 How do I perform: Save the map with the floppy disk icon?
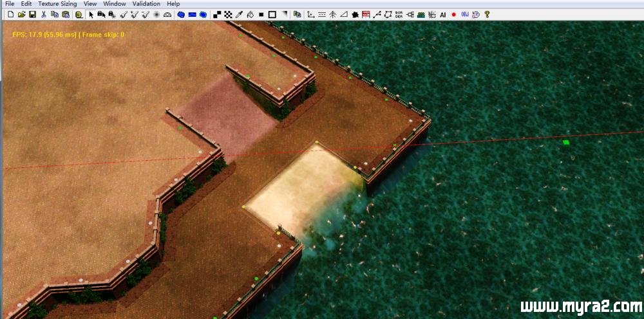coord(32,14)
